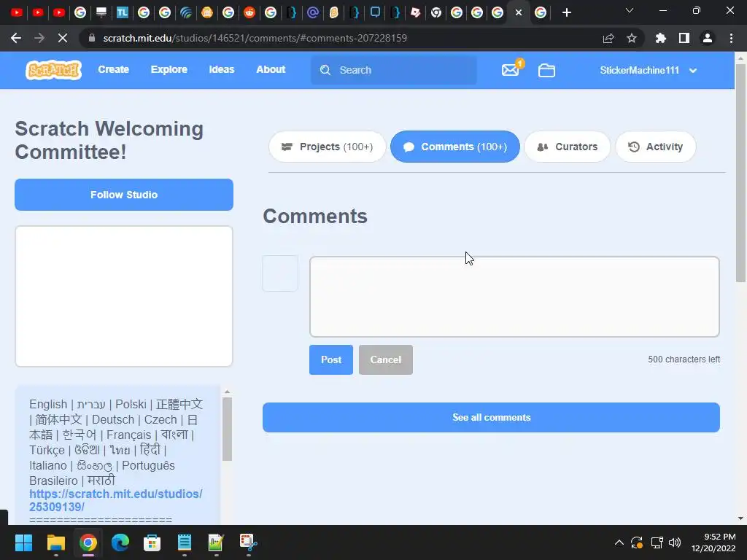Switch to the Curators tab
This screenshot has height=560, width=747.
567,147
